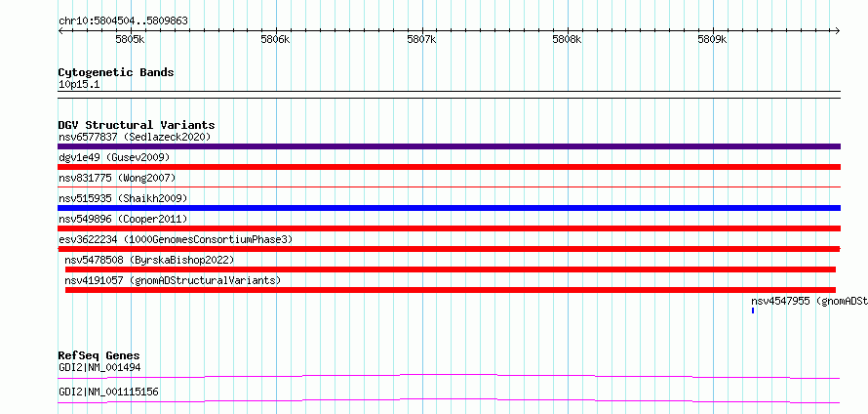868x414 pixels.
Task: Click the red nsv549896 variant bar
Action: click(449, 228)
